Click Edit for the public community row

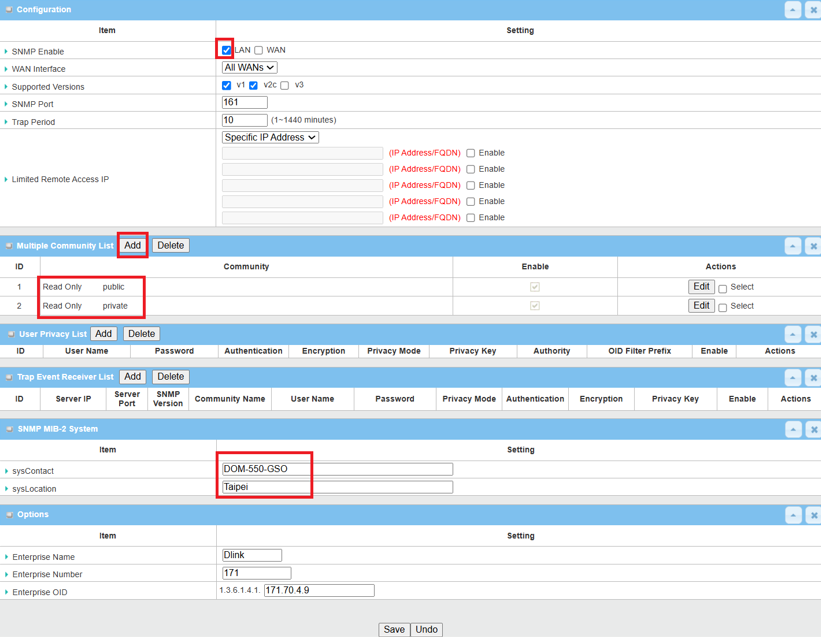701,287
